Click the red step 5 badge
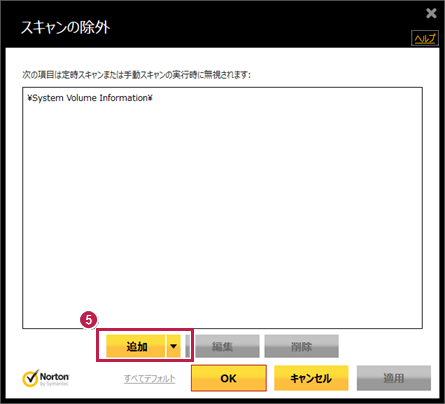This screenshot has width=445, height=404. click(89, 320)
